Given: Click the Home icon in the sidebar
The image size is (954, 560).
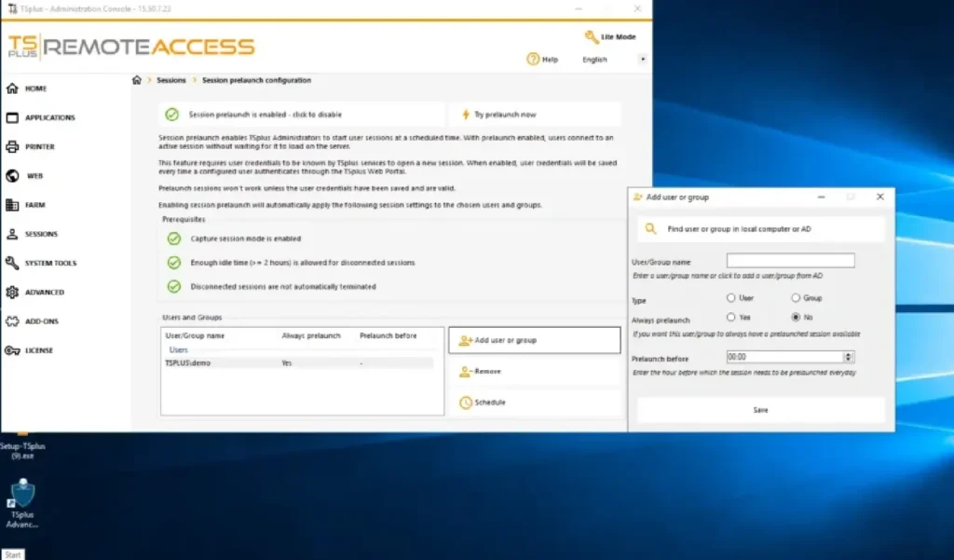Looking at the screenshot, I should [x=12, y=89].
